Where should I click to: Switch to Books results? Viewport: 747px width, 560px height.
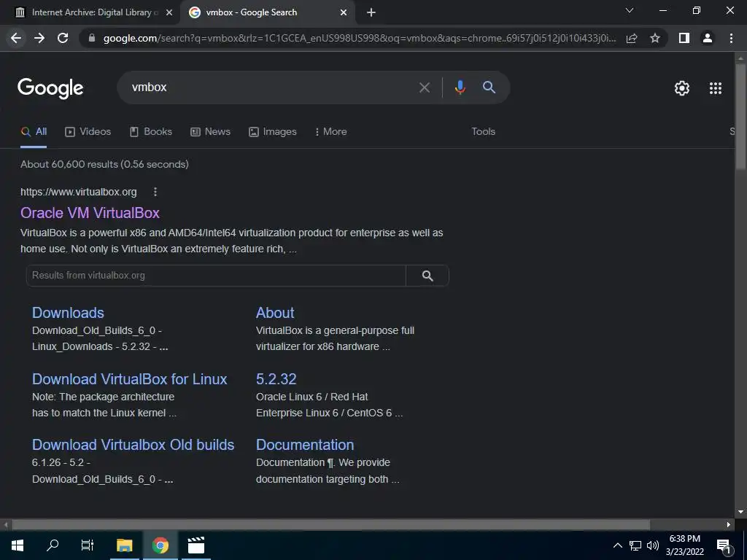(151, 132)
